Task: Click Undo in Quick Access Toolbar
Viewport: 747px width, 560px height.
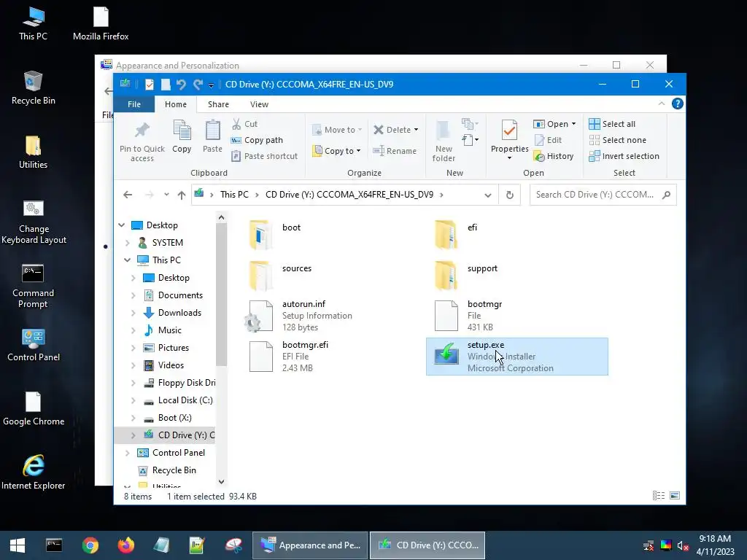Action: (x=181, y=85)
